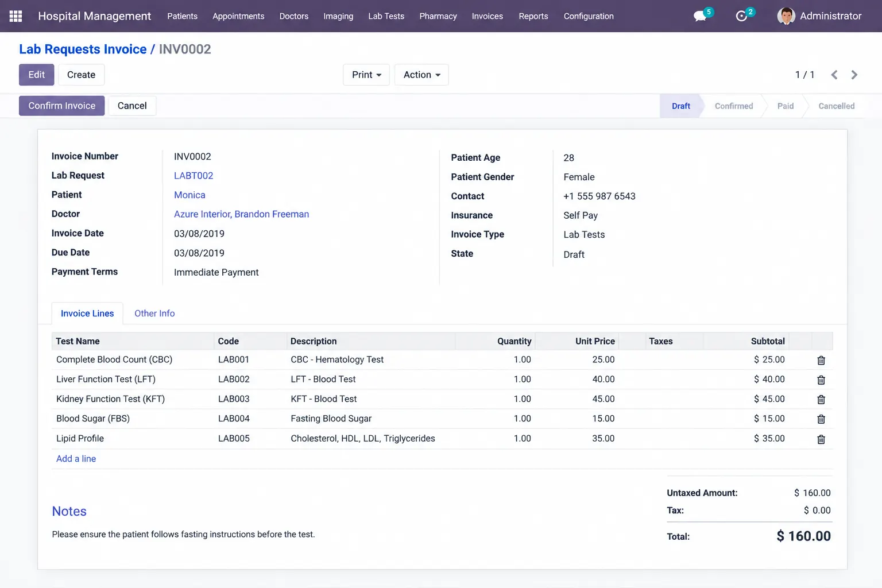
Task: Delete the Complete Blood Count line
Action: click(x=821, y=360)
